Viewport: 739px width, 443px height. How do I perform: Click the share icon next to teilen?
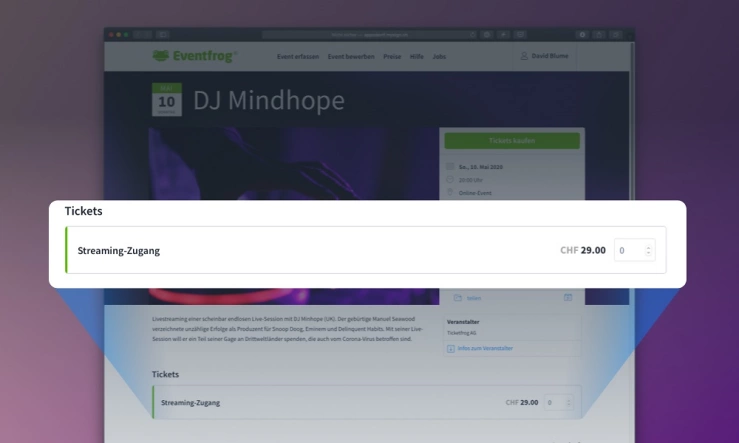[x=458, y=298]
